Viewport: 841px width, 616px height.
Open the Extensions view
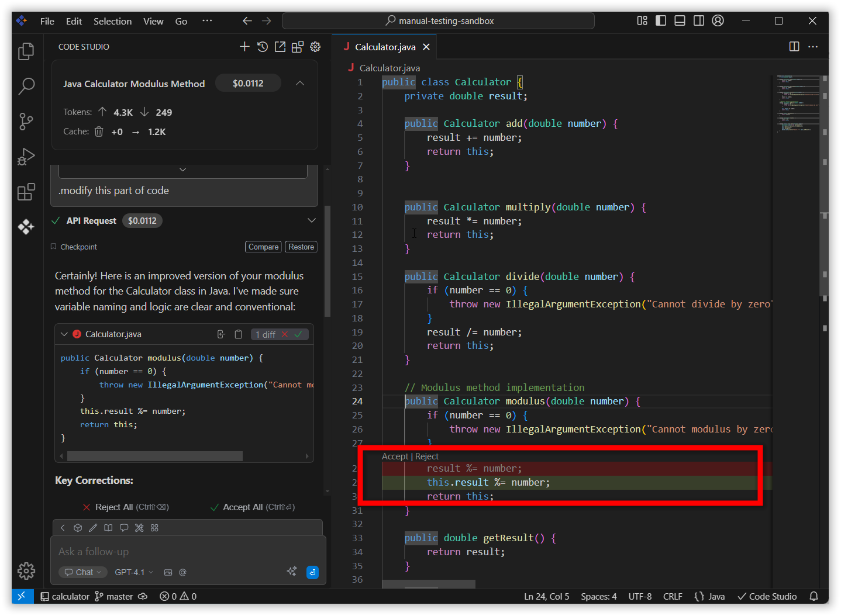[x=26, y=192]
